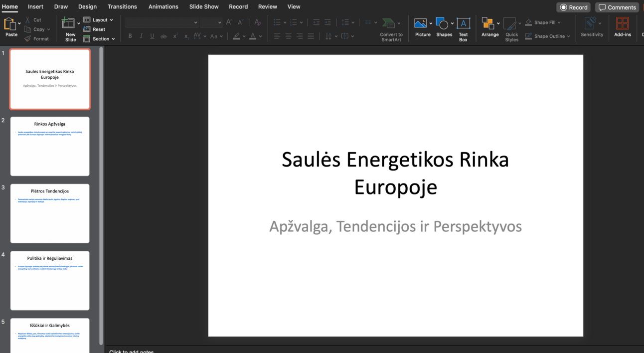Select the Plėtros Tendencijos slide thumbnail
This screenshot has height=353, width=644.
[50, 213]
